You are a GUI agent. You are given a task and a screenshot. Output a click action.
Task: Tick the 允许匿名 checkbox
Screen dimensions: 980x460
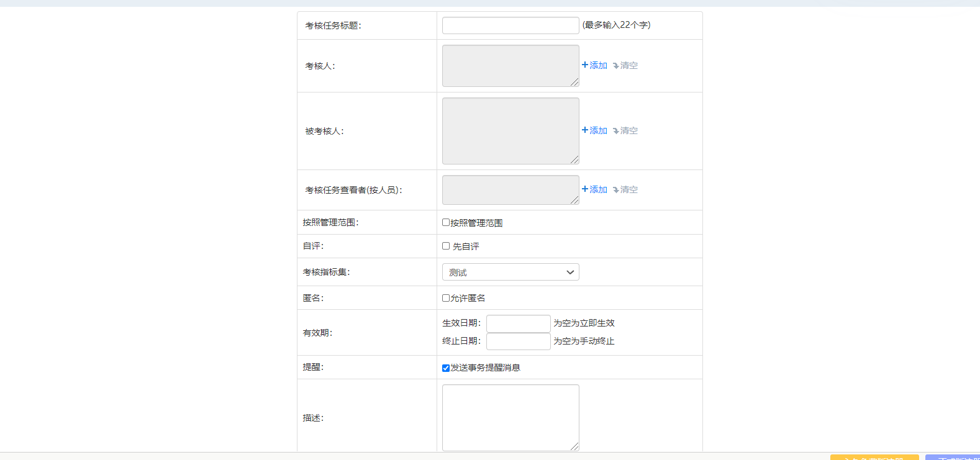click(446, 298)
